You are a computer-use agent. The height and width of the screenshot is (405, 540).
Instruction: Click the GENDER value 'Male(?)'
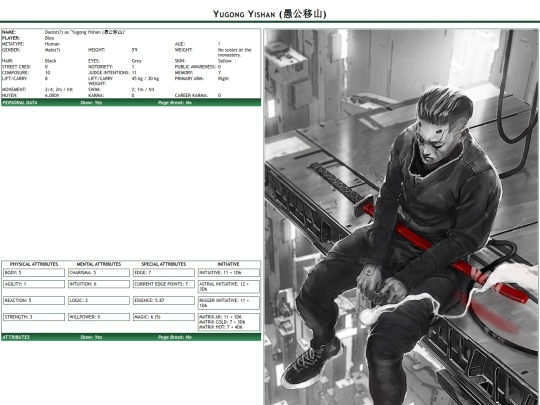point(52,50)
